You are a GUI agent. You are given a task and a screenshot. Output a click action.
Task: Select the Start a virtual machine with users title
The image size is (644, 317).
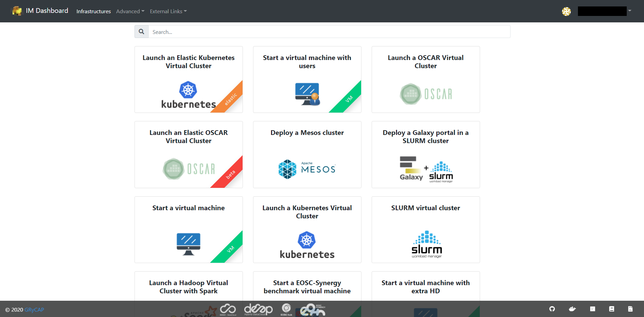[x=307, y=62]
